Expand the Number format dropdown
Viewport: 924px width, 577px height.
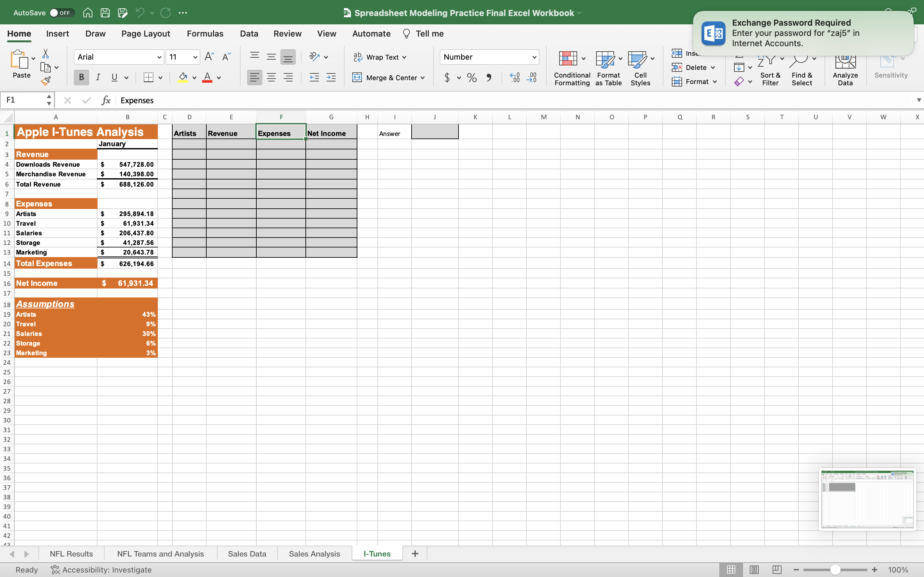pyautogui.click(x=534, y=57)
